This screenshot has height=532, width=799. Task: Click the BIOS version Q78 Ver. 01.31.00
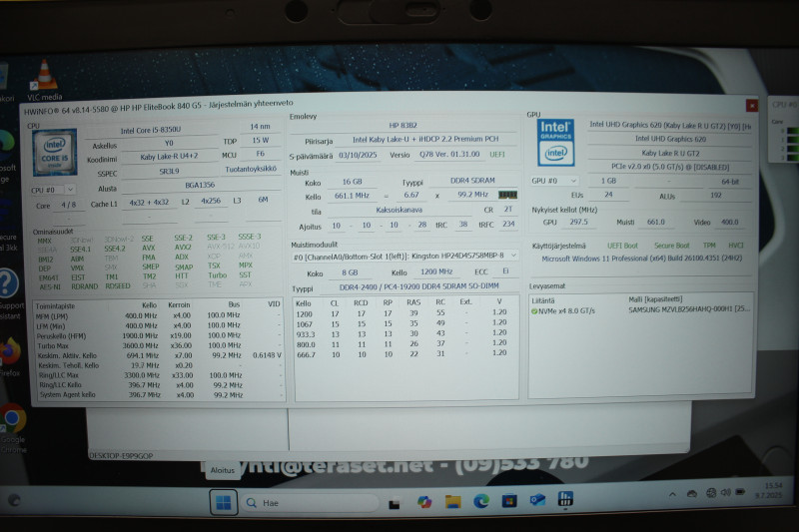coord(448,155)
